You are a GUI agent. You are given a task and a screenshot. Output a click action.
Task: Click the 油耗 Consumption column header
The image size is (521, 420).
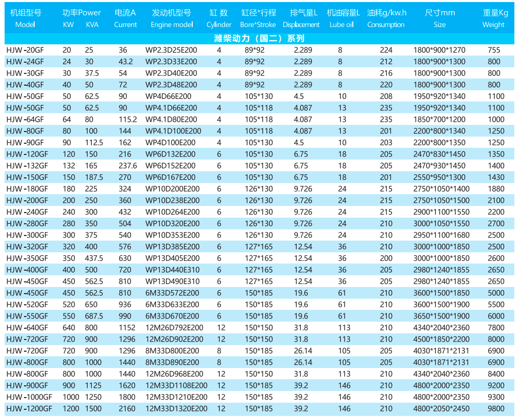tap(386, 18)
